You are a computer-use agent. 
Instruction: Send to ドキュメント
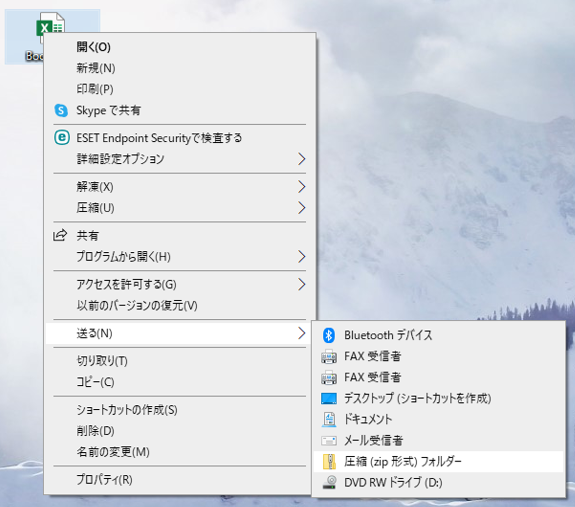pyautogui.click(x=439, y=419)
